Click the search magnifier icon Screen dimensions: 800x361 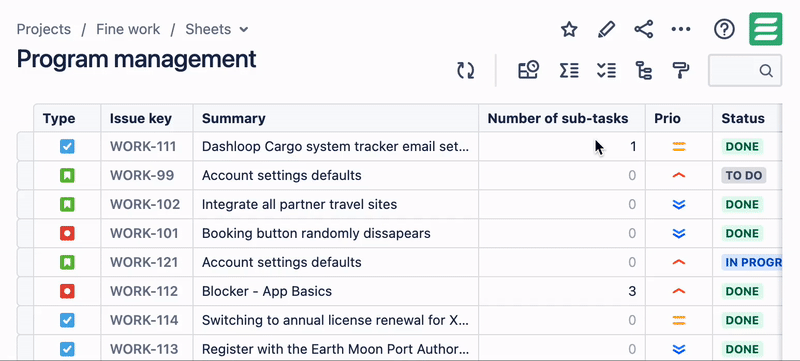point(766,70)
